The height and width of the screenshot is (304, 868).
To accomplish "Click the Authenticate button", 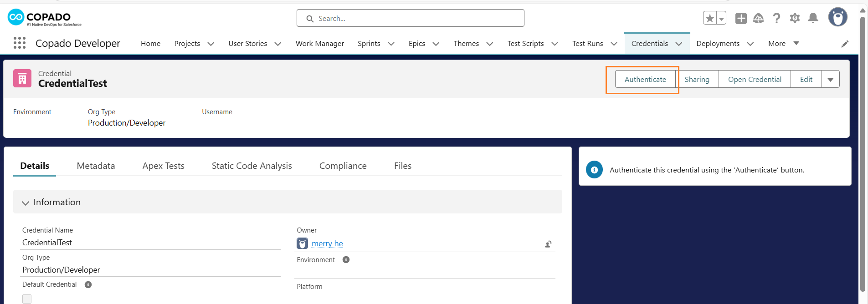I will (645, 79).
